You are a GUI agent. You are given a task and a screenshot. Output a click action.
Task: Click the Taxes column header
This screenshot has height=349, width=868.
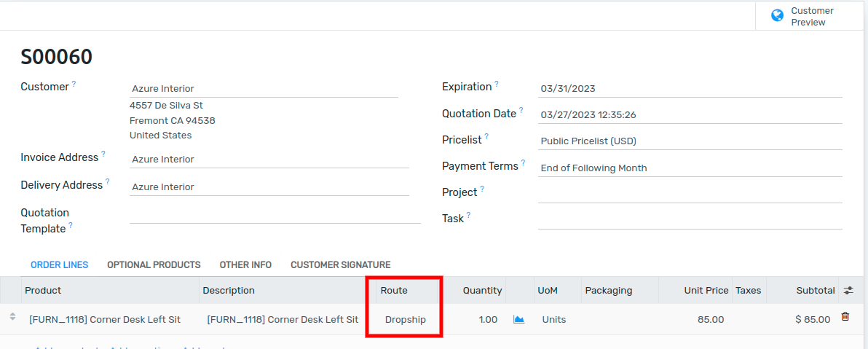pos(749,290)
